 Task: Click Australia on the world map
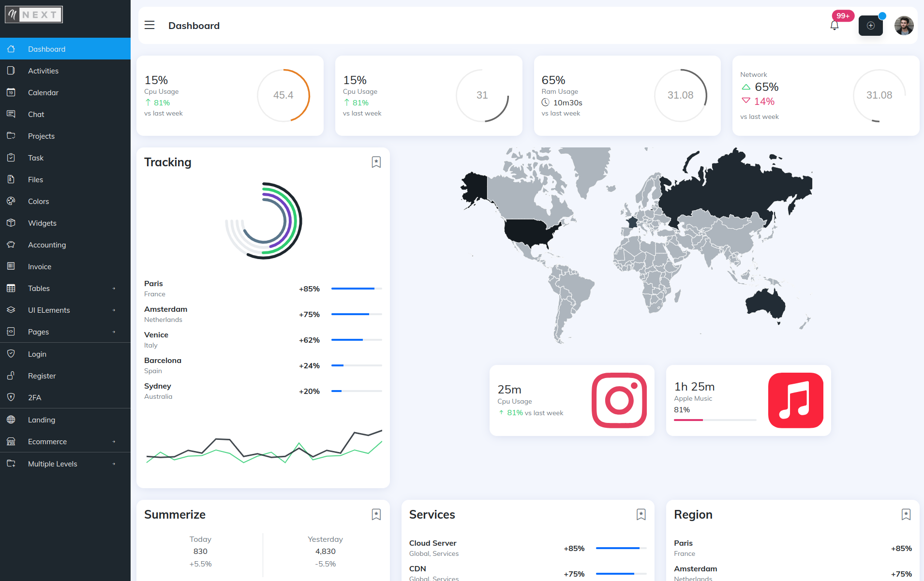point(765,304)
